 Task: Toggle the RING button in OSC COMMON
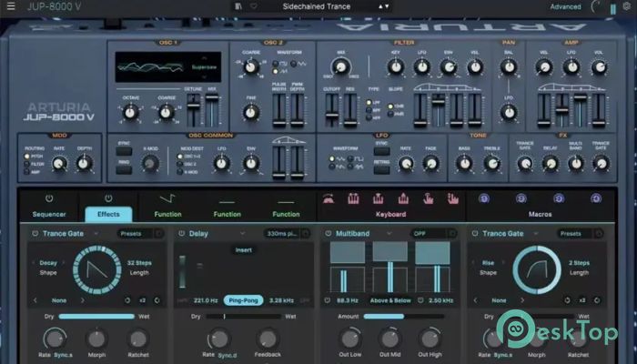pos(123,164)
